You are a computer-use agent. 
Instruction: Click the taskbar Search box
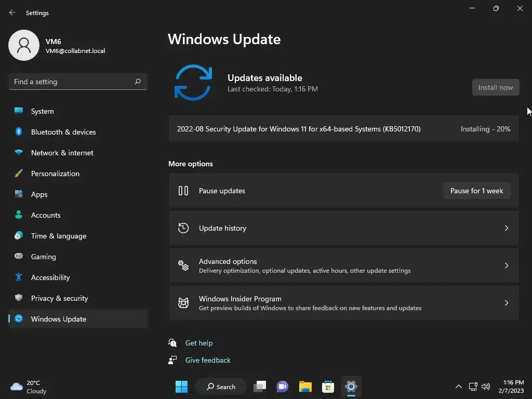(221, 387)
